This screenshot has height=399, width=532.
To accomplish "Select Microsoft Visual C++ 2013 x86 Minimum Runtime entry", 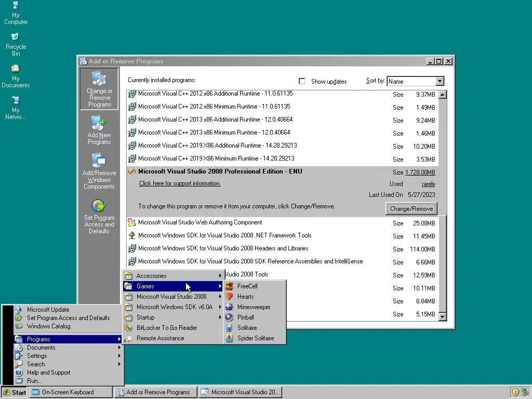I will [282, 132].
